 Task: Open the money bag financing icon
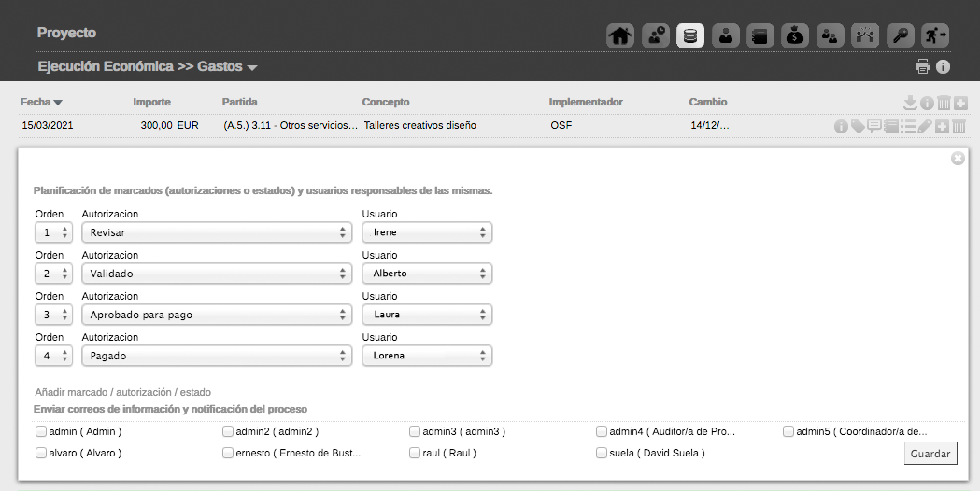(794, 35)
